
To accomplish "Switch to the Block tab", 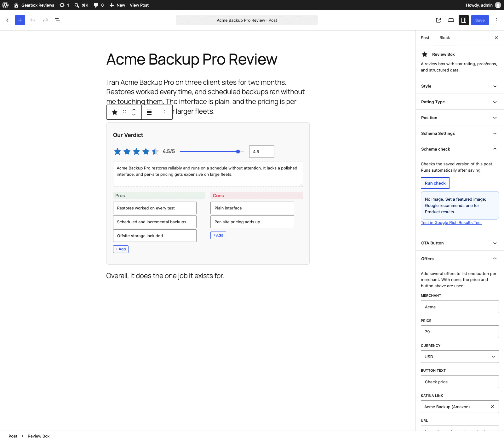I will 444,37.
